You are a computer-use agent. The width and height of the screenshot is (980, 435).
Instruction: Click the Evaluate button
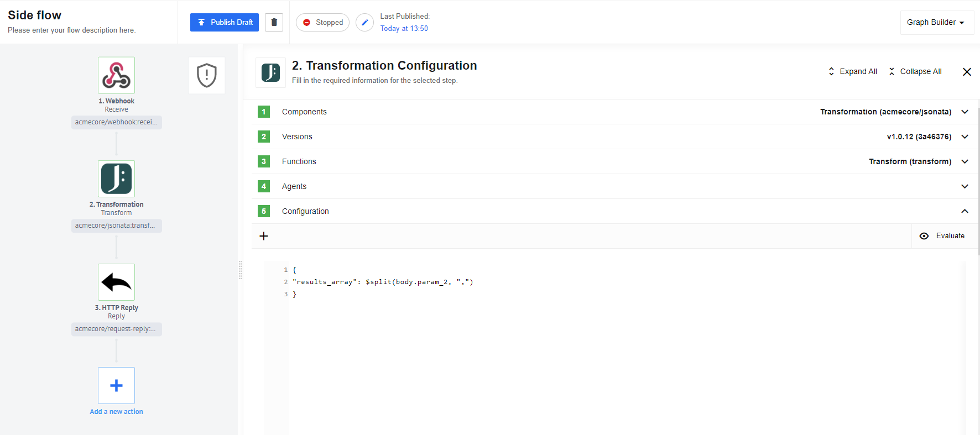click(x=942, y=236)
